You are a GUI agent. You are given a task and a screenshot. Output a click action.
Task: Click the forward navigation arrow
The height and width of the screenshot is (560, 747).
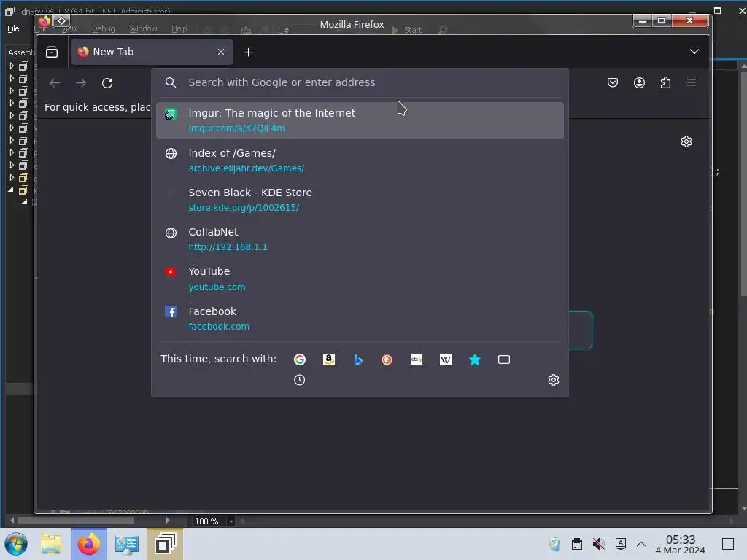point(81,83)
